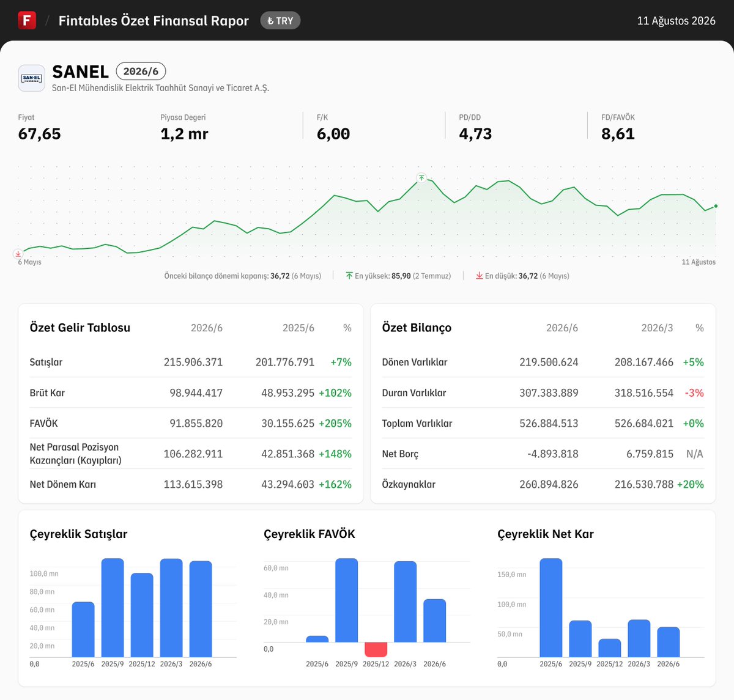Click the FD/FAVÖK value 8,61
734x700 pixels.
point(618,134)
